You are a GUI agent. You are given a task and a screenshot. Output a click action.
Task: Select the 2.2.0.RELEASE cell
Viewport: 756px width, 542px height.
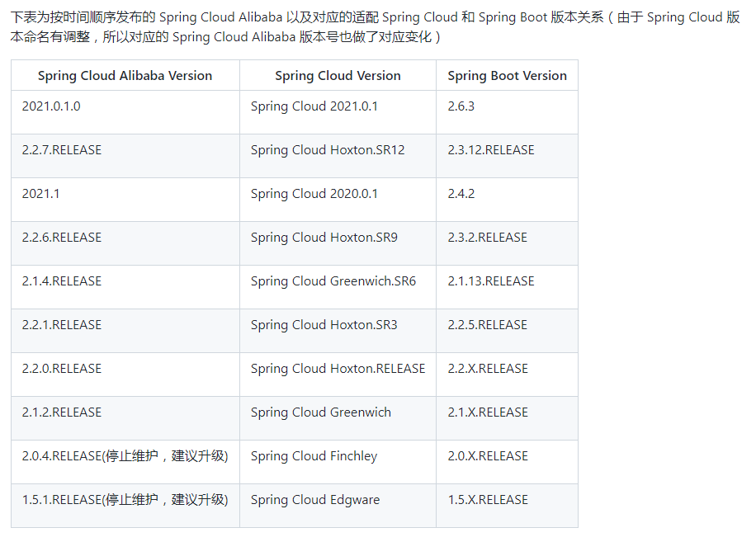pos(125,375)
